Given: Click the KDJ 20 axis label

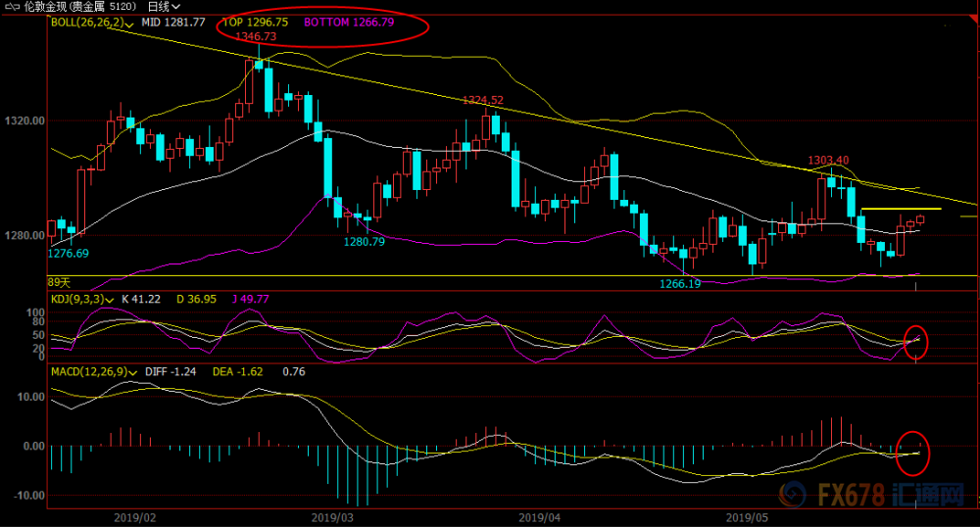Looking at the screenshot, I should tap(39, 349).
